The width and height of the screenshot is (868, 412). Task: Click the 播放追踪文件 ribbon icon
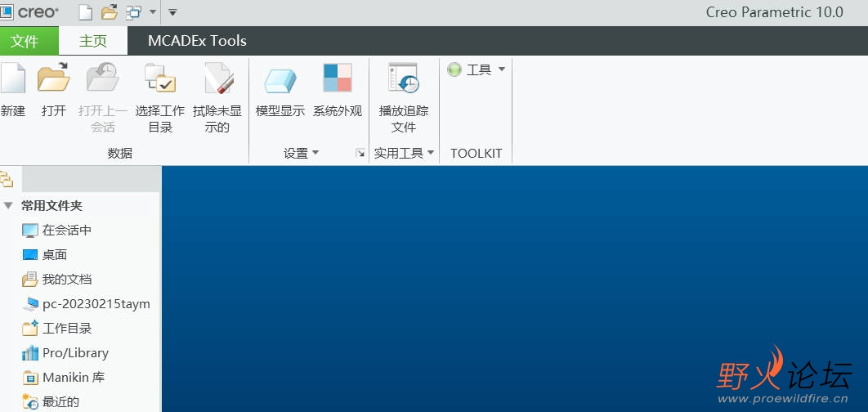point(404,78)
